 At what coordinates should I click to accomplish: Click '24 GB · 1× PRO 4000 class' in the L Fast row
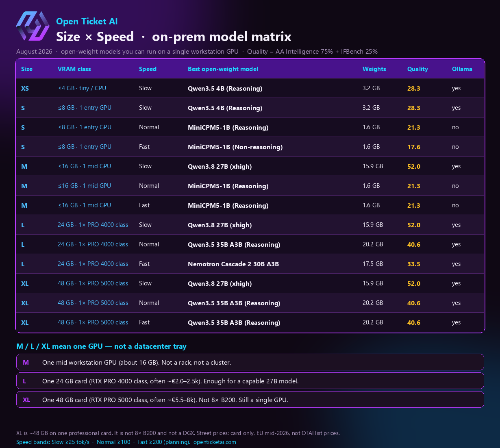point(93,264)
